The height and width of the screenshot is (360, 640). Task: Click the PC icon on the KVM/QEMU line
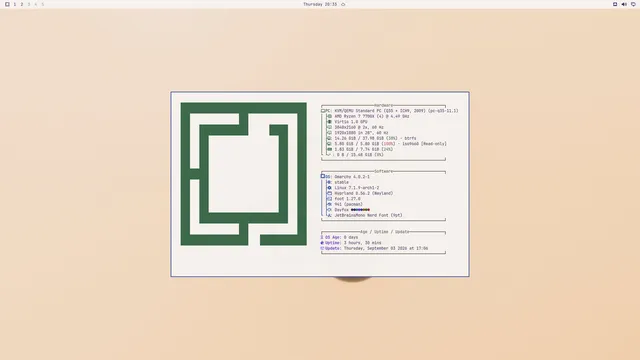point(323,111)
